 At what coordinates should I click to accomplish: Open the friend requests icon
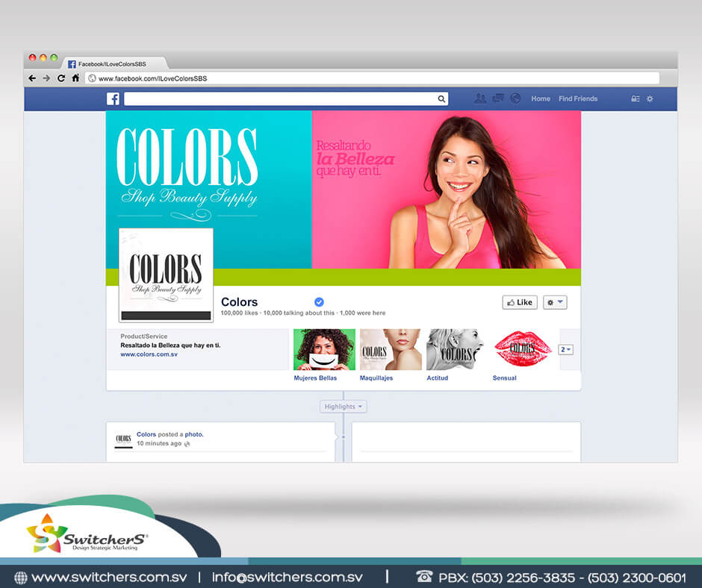(480, 98)
